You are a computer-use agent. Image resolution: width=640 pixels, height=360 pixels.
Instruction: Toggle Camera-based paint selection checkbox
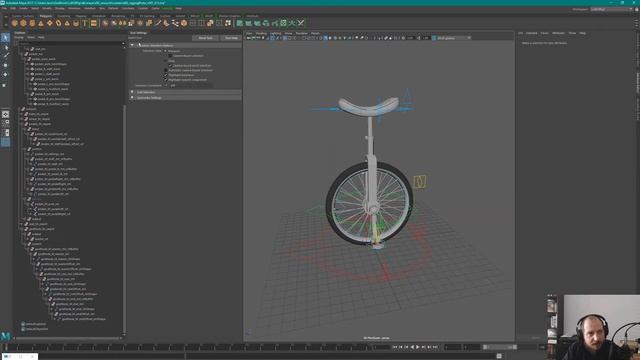click(x=171, y=66)
